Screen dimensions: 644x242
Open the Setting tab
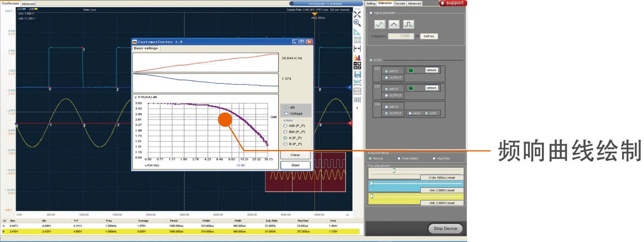(371, 4)
